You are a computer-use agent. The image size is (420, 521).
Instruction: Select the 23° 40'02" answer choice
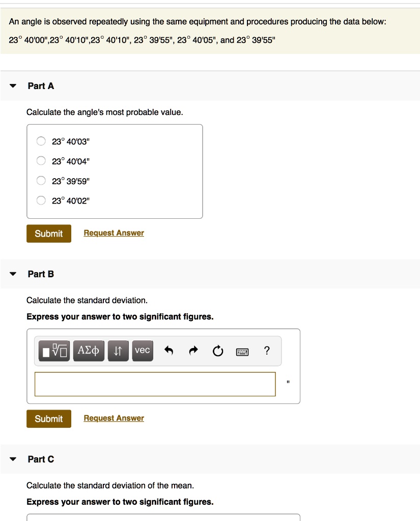[41, 200]
